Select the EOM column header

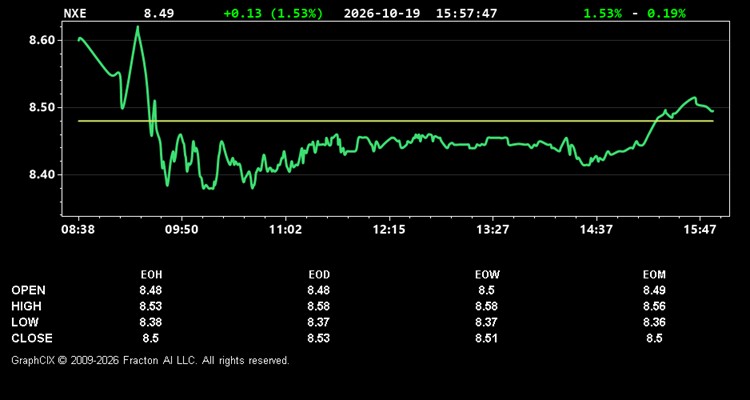click(x=654, y=275)
